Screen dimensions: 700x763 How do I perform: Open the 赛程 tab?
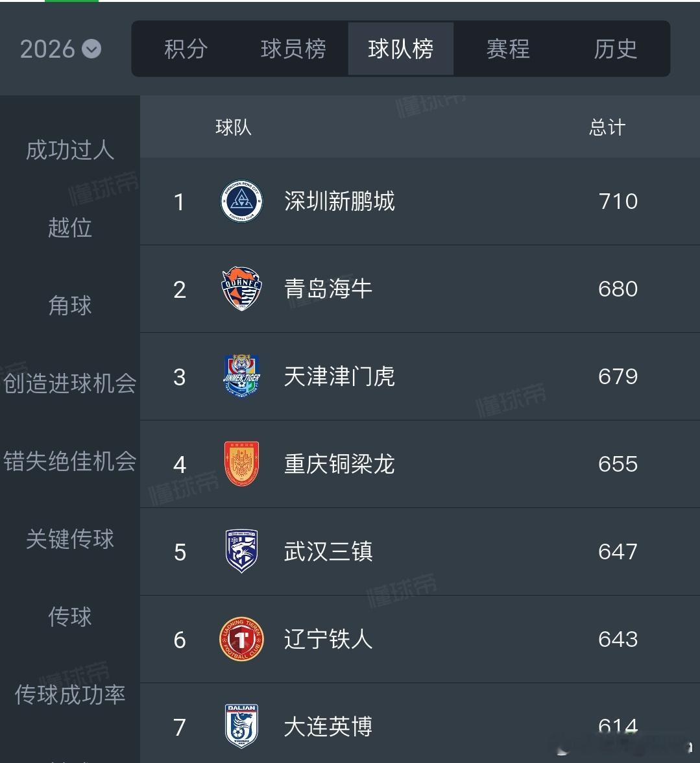[x=509, y=49]
